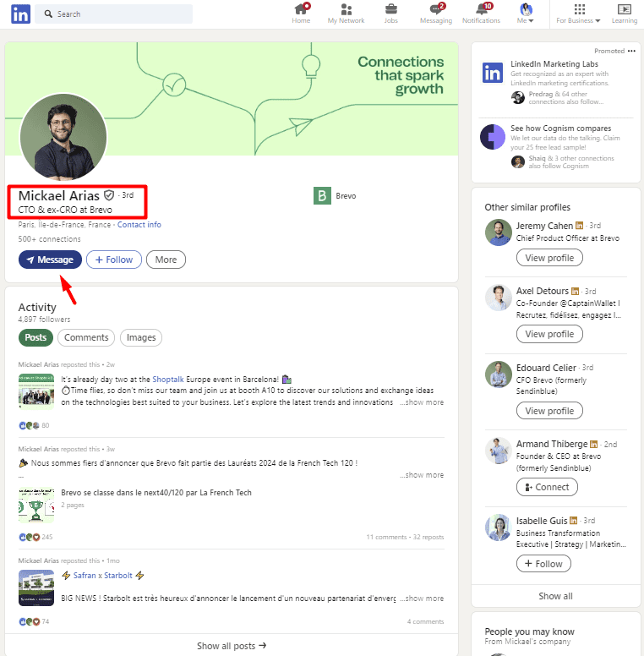Send a Message to Mickael Arias
Viewport: 644px width, 656px height.
(50, 260)
